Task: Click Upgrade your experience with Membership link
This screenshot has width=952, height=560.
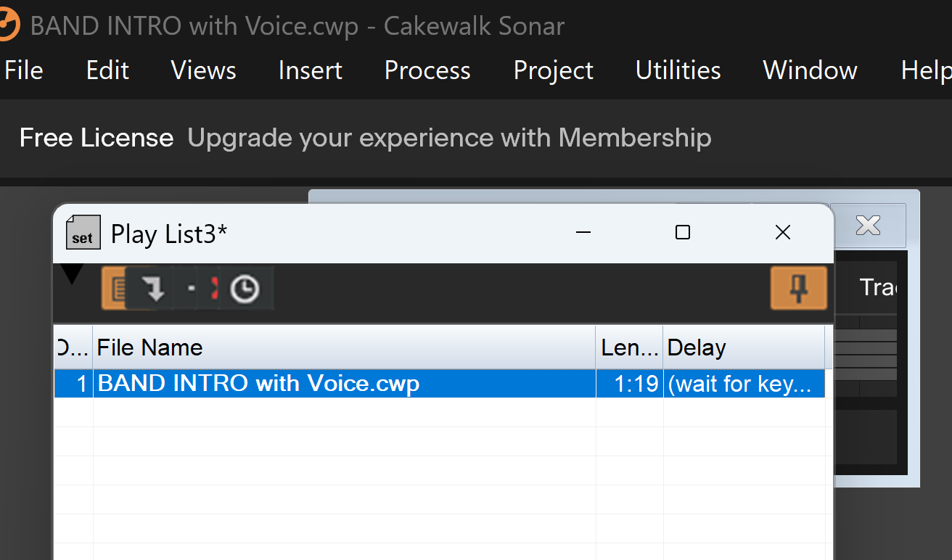Action: [449, 138]
